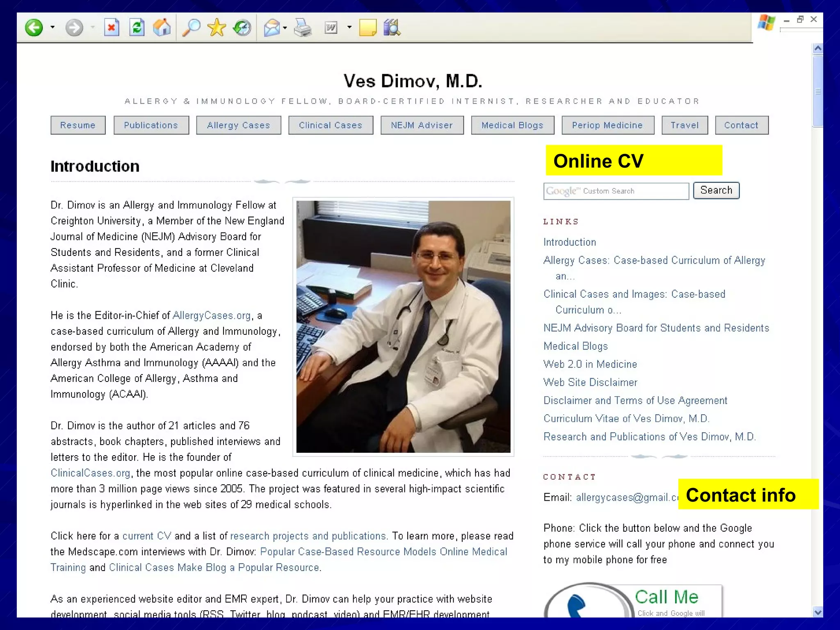This screenshot has height=630, width=840.
Task: Open the NEJM Adviser tab
Action: click(422, 125)
